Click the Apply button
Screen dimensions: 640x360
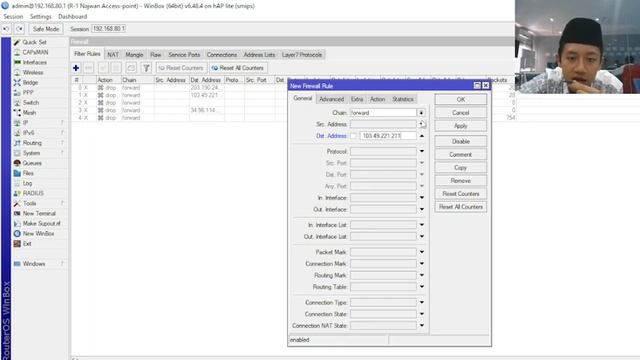pos(460,126)
